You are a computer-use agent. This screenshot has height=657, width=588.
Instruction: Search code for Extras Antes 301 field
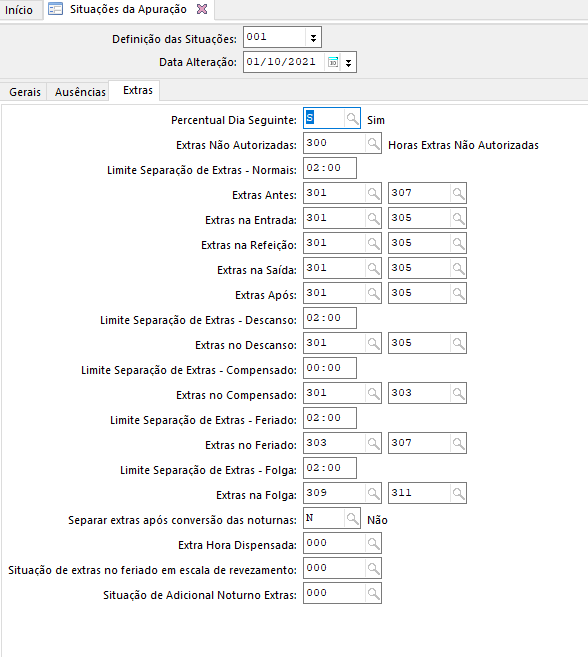click(373, 194)
